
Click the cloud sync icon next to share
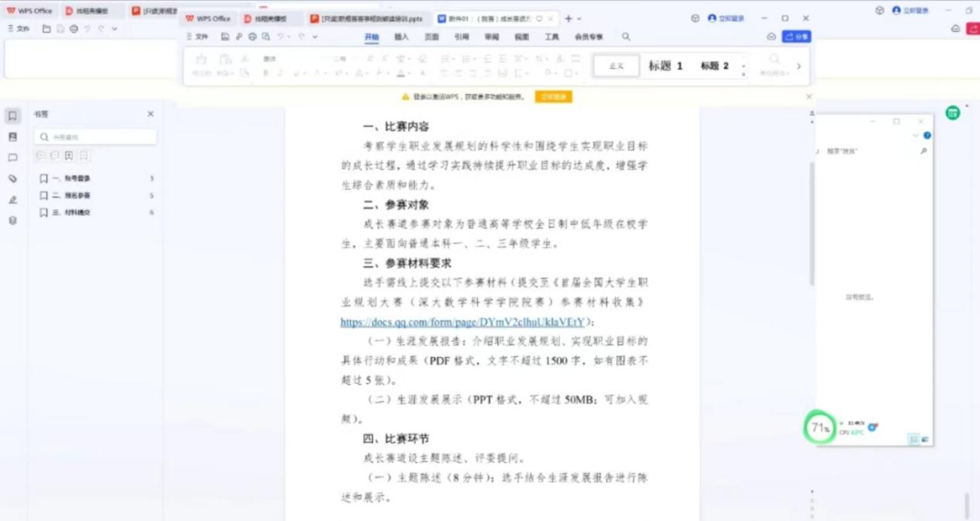(771, 36)
